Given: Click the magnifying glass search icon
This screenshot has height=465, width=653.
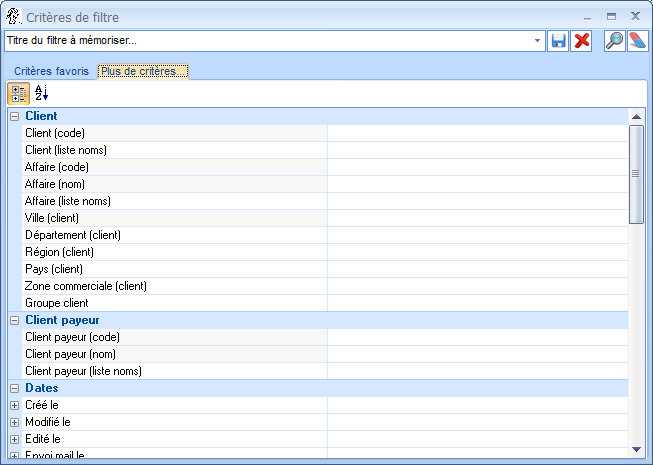Looking at the screenshot, I should (x=615, y=41).
